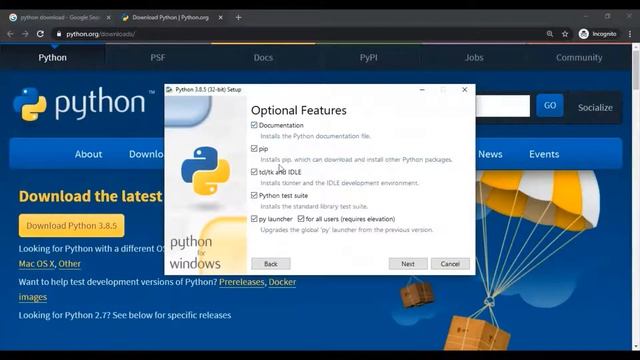Toggle the Python test suite checkbox
The height and width of the screenshot is (360, 640).
(x=254, y=196)
